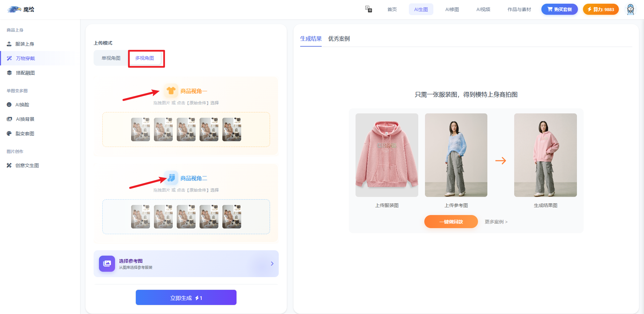
Task: Check the 算力 9883 balance button
Action: pyautogui.click(x=600, y=9)
